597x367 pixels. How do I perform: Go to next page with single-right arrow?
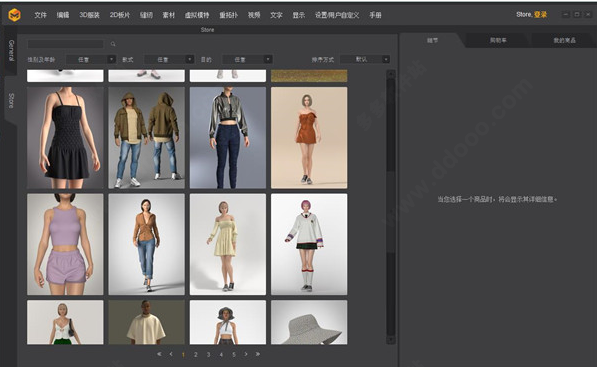click(246, 354)
